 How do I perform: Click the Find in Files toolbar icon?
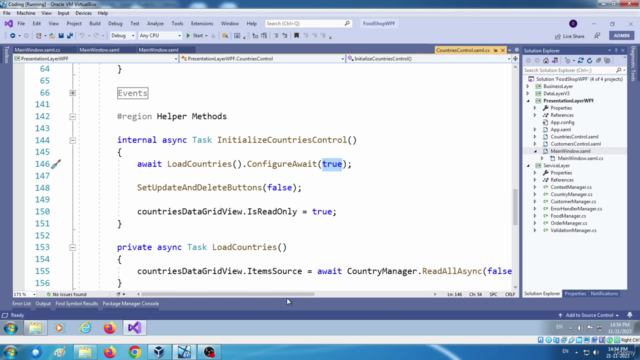pos(225,36)
